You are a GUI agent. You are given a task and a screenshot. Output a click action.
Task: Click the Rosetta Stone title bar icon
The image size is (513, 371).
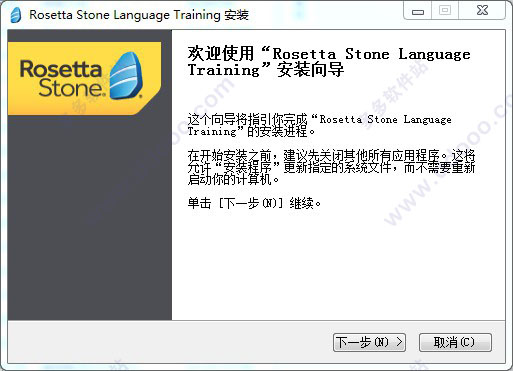pyautogui.click(x=15, y=15)
